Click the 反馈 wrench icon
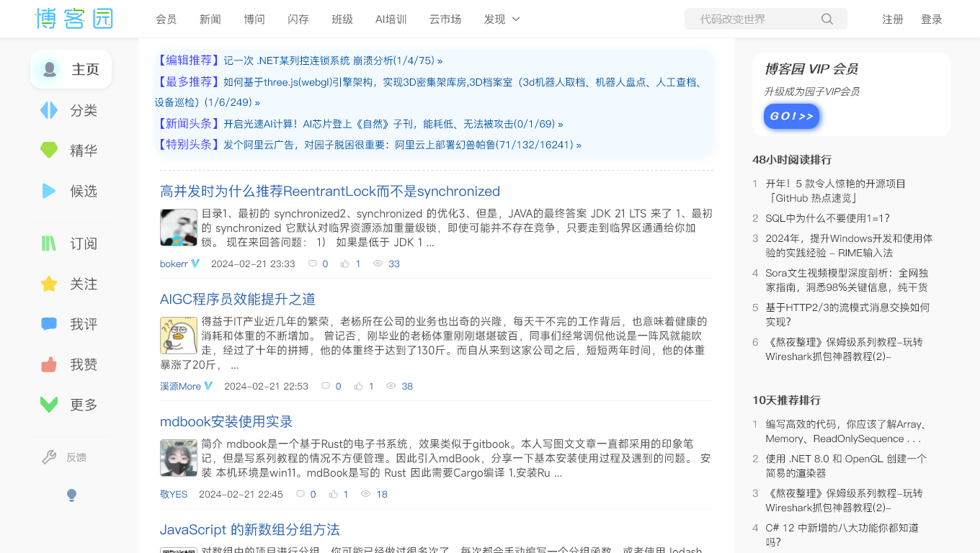 (x=49, y=457)
